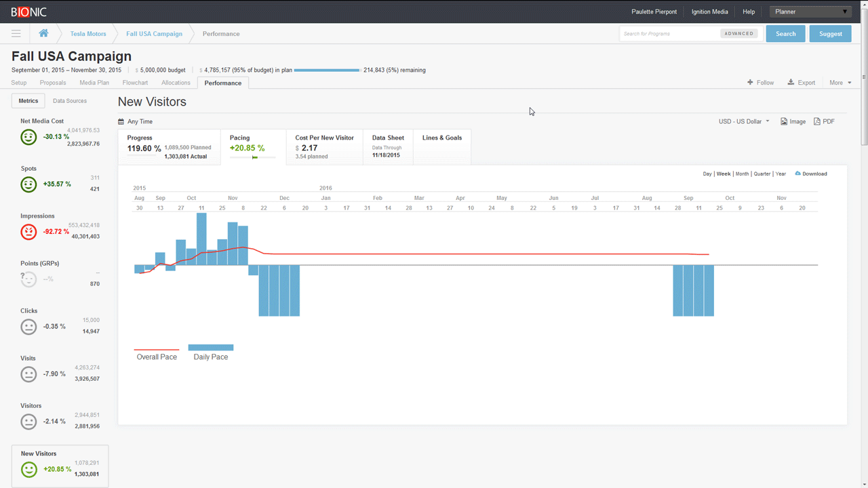
Task: Switch chart granularity to Day
Action: click(x=707, y=174)
